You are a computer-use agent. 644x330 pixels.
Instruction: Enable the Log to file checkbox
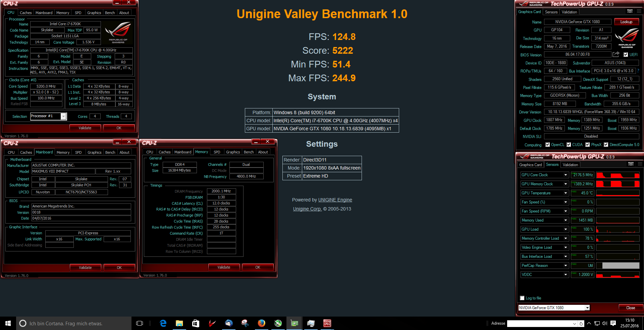point(522,298)
